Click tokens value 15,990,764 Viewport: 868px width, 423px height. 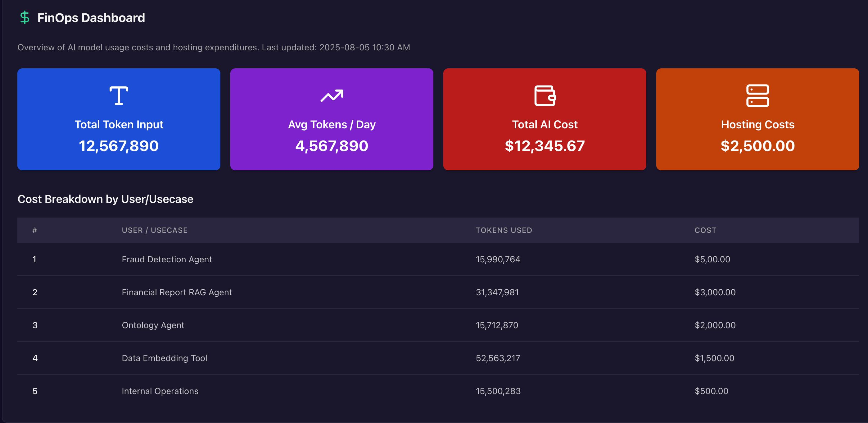[x=498, y=259]
